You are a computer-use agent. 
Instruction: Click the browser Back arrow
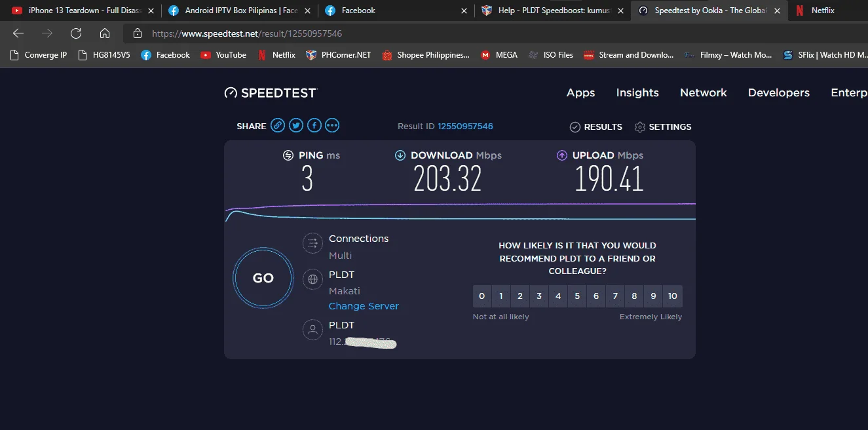(x=18, y=33)
